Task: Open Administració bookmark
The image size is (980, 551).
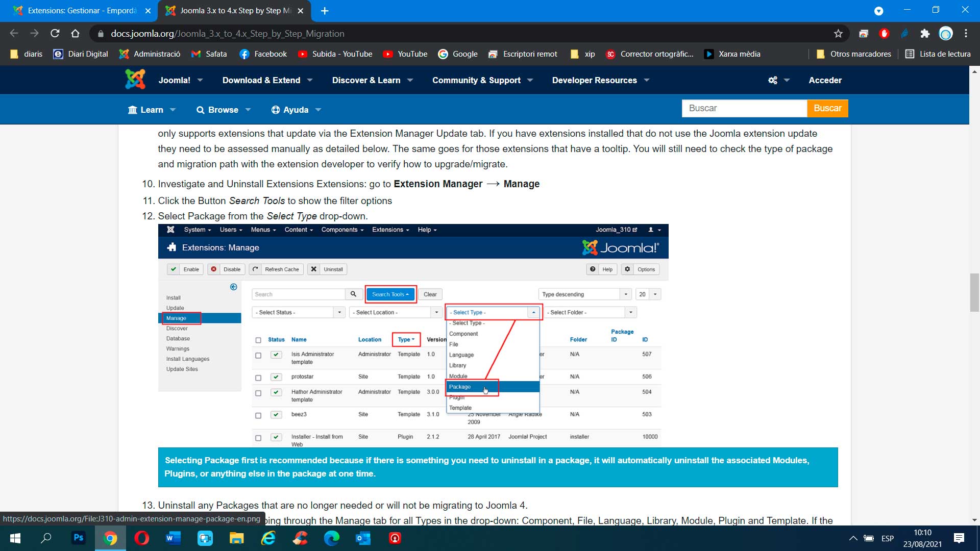Action: [x=150, y=54]
